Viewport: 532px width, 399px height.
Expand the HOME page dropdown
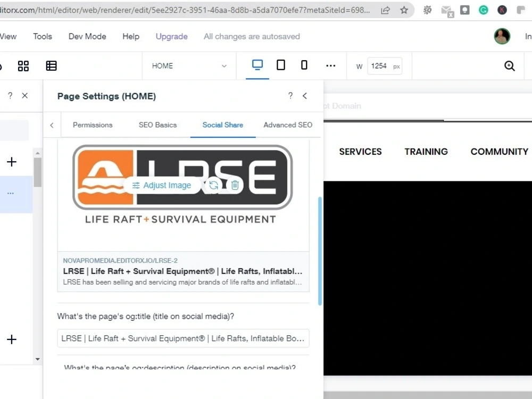189,66
